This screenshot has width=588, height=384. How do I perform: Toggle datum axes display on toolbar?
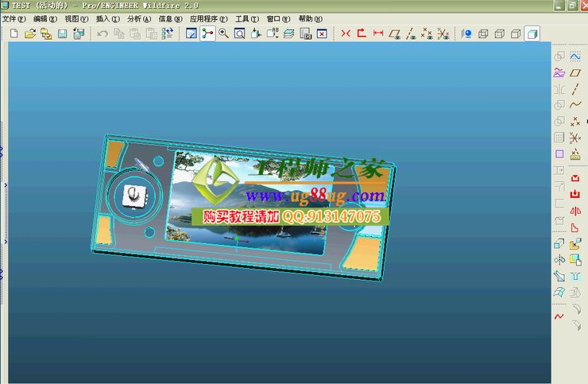(410, 33)
